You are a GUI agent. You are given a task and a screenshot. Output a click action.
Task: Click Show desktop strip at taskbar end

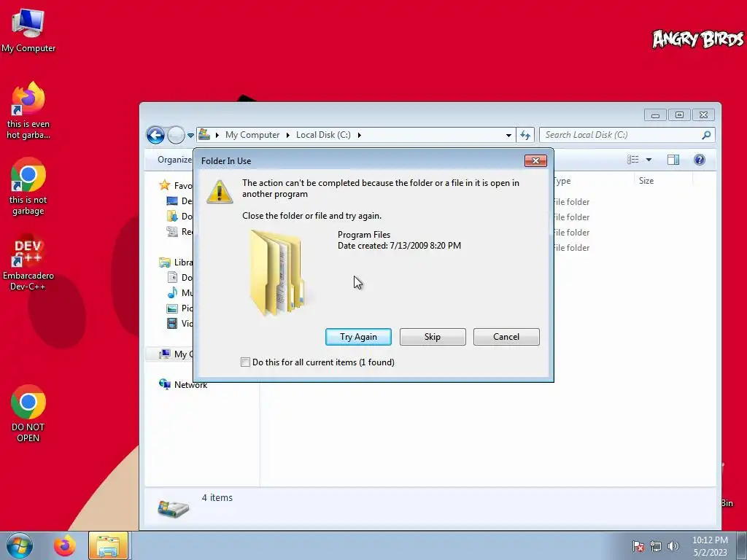(x=742, y=545)
